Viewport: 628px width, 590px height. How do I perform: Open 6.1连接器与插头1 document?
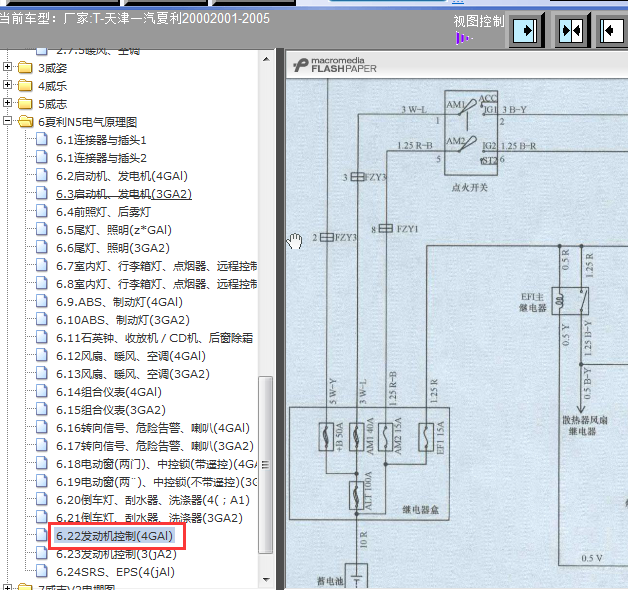(101, 140)
